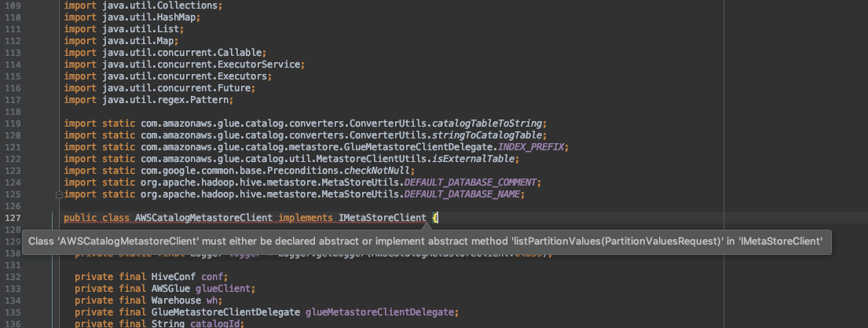Click the 'catalogId' field on line 136
Viewport: 868px width, 328px height.
click(x=214, y=324)
